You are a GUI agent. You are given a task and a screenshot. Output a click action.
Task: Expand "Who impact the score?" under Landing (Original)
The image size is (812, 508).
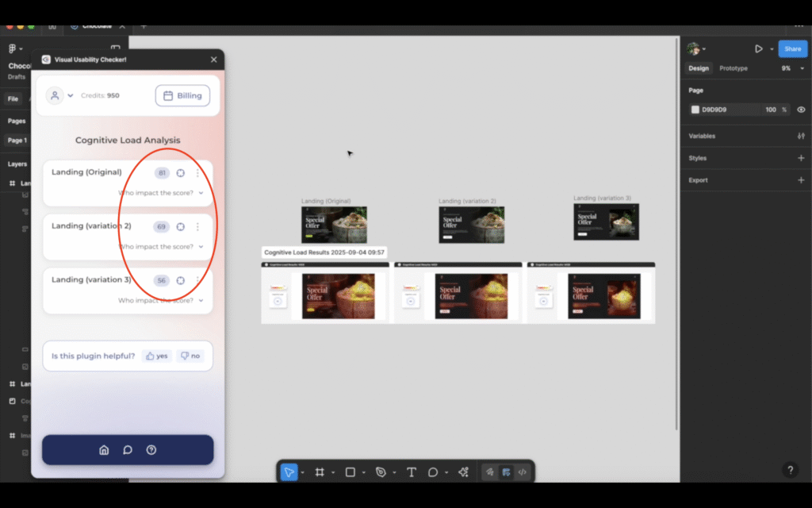[x=161, y=193]
